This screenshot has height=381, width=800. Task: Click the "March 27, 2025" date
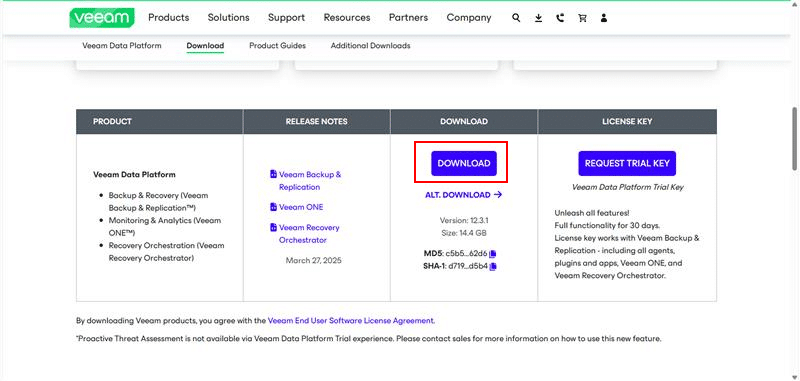point(314,261)
